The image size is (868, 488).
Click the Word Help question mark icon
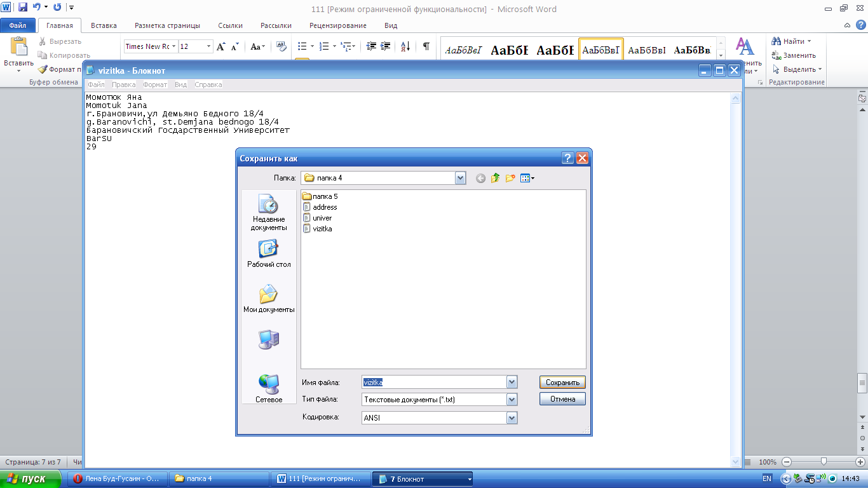[x=861, y=25]
